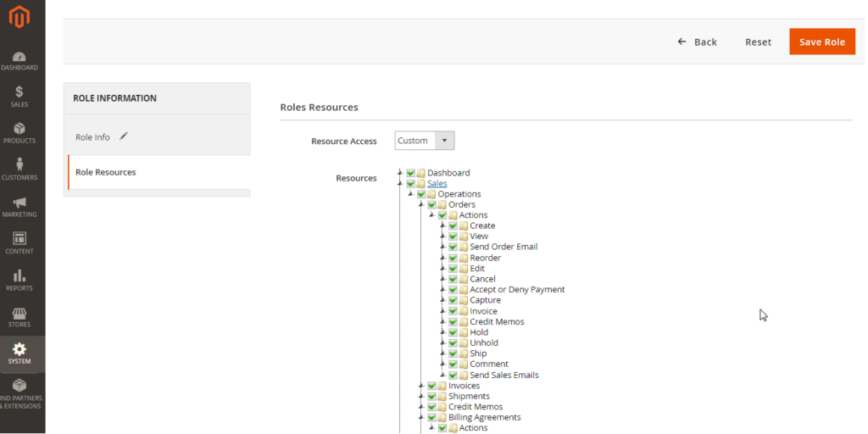Click the Reset button
The height and width of the screenshot is (434, 868).
click(x=758, y=42)
